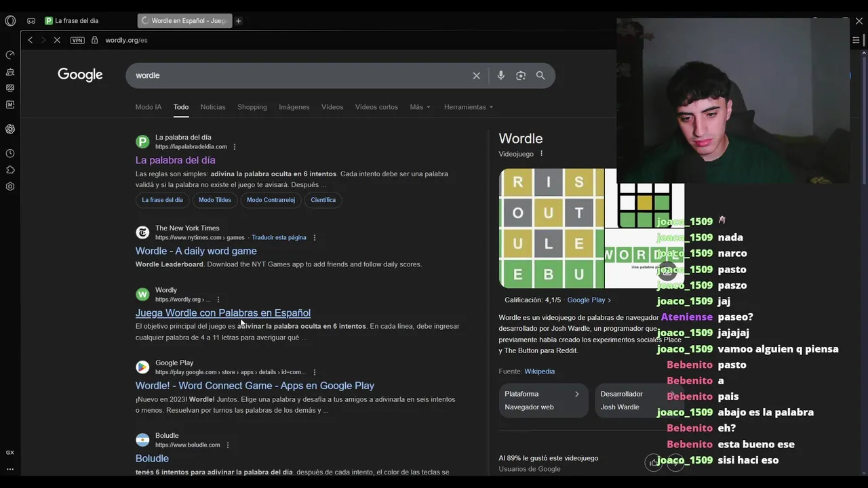Start voice search with microphone icon

500,76
